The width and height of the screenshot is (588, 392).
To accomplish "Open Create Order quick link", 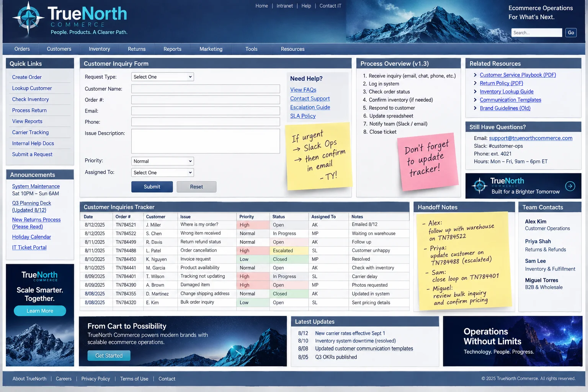I will pos(27,77).
